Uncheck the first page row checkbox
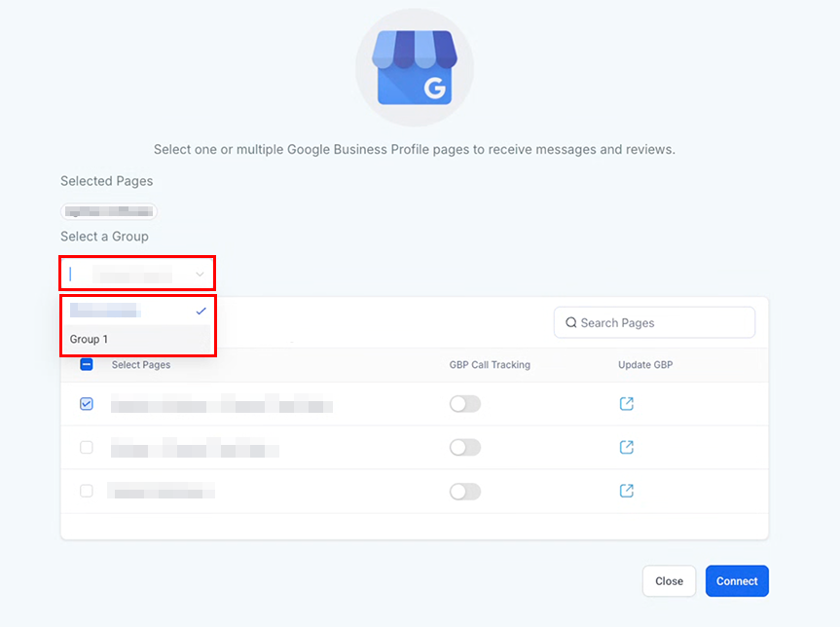The width and height of the screenshot is (840, 627). tap(87, 403)
